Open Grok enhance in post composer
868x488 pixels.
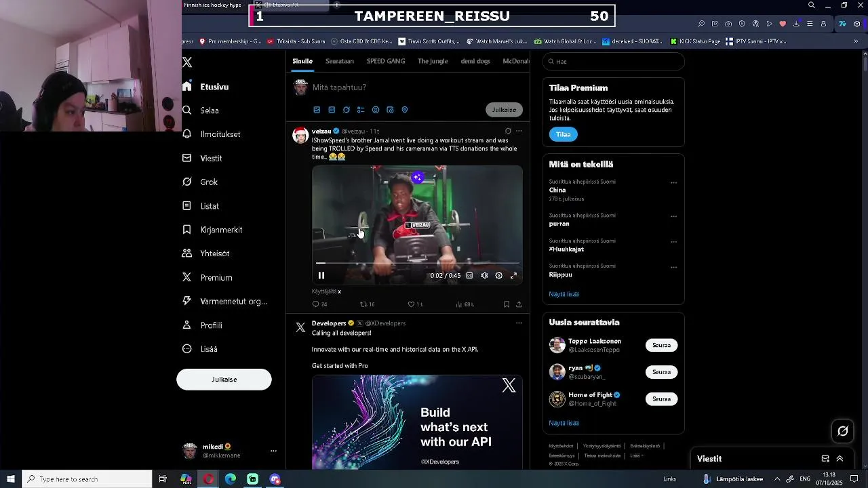[x=347, y=110]
